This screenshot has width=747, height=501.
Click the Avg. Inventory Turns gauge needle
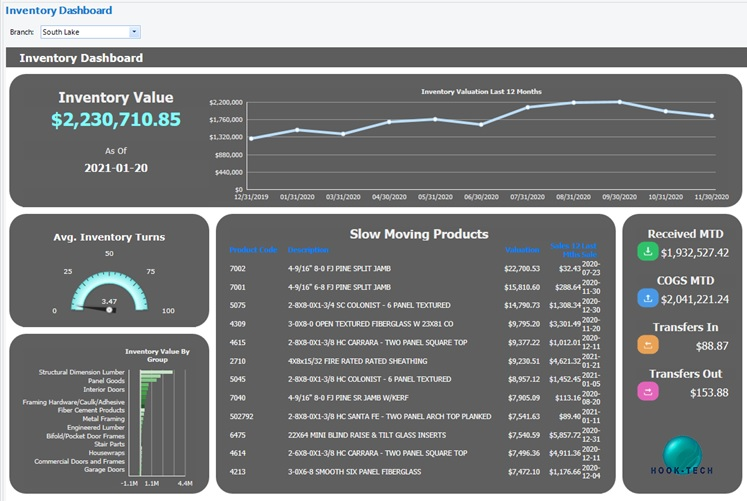click(x=95, y=308)
